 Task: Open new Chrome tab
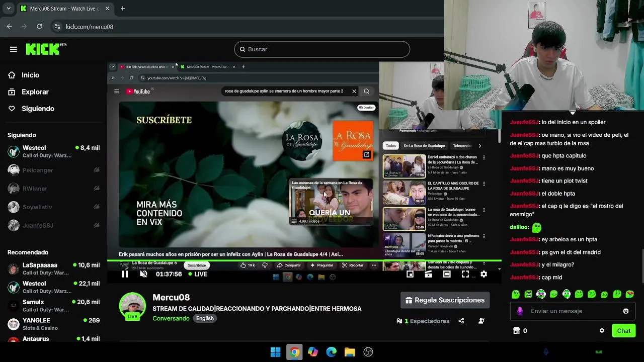tap(122, 9)
